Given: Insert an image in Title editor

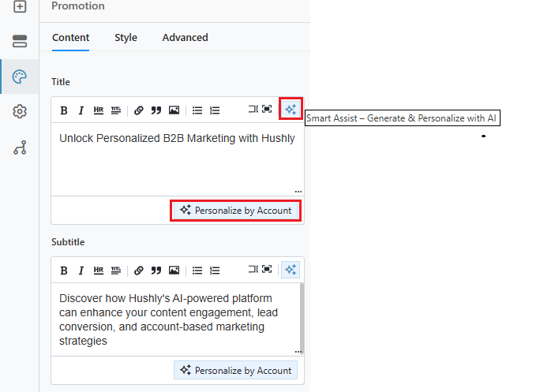Looking at the screenshot, I should click(x=174, y=110).
